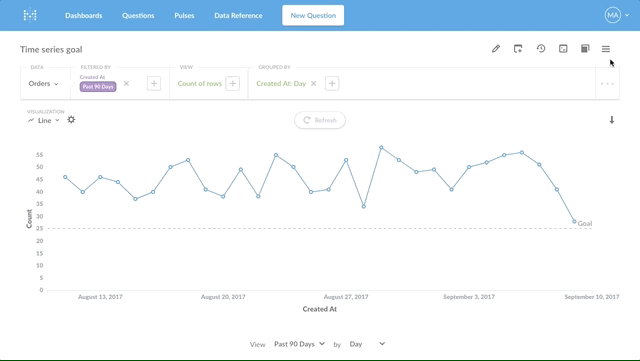Open visualization settings gear

71,120
